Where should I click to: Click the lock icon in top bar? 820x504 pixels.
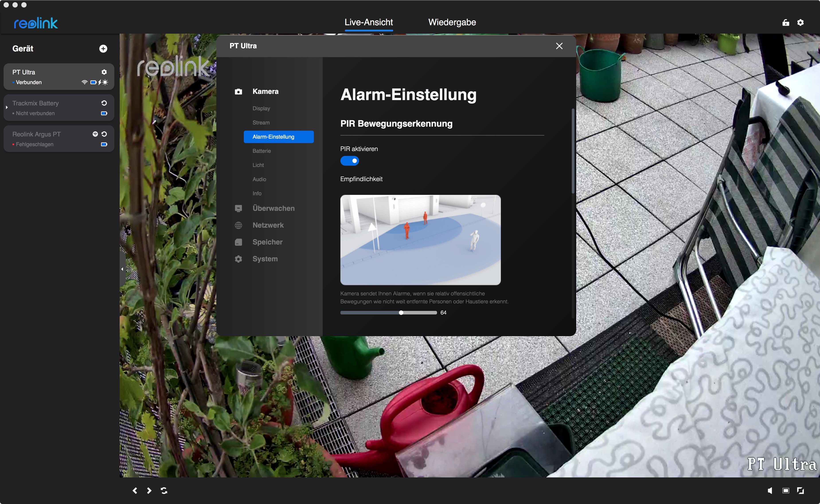[786, 22]
